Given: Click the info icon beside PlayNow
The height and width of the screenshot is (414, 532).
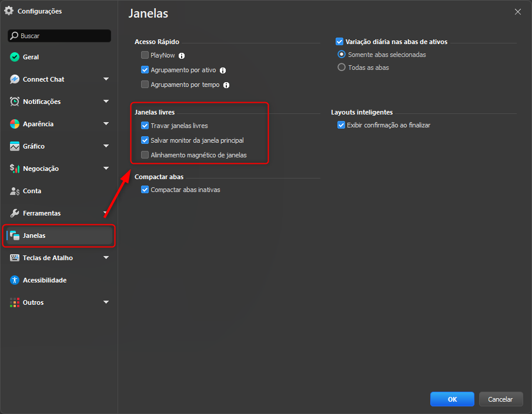Looking at the screenshot, I should click(182, 56).
